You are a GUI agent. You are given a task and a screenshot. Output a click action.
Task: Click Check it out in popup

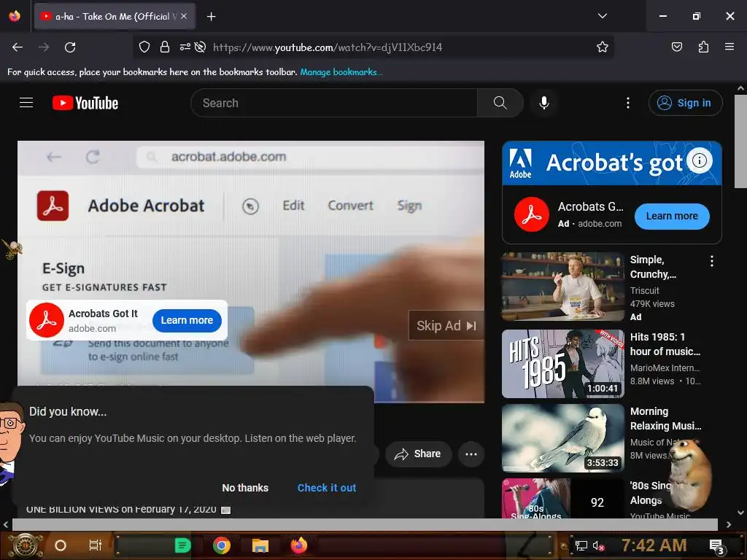click(327, 488)
